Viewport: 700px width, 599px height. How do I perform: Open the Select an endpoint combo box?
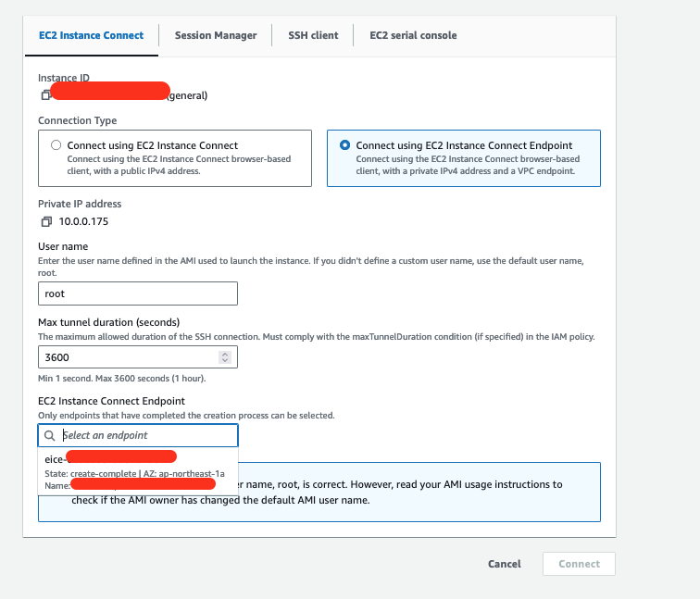point(138,435)
